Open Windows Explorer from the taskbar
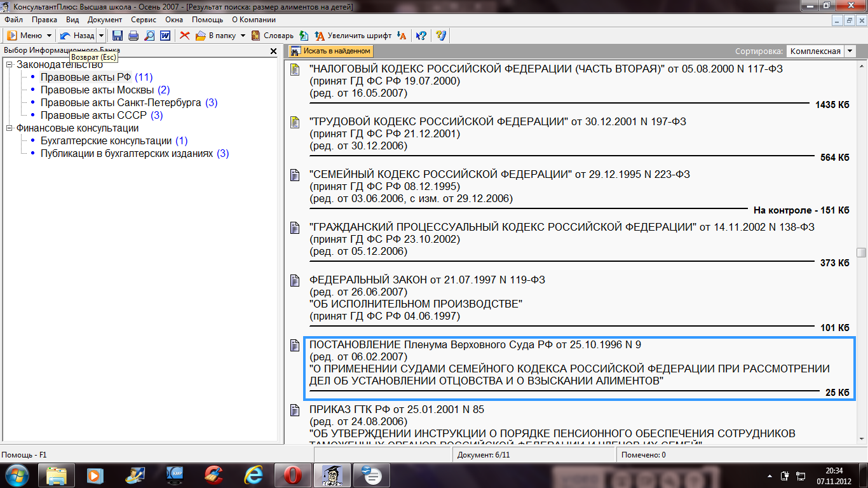This screenshot has width=868, height=488. pyautogui.click(x=57, y=475)
